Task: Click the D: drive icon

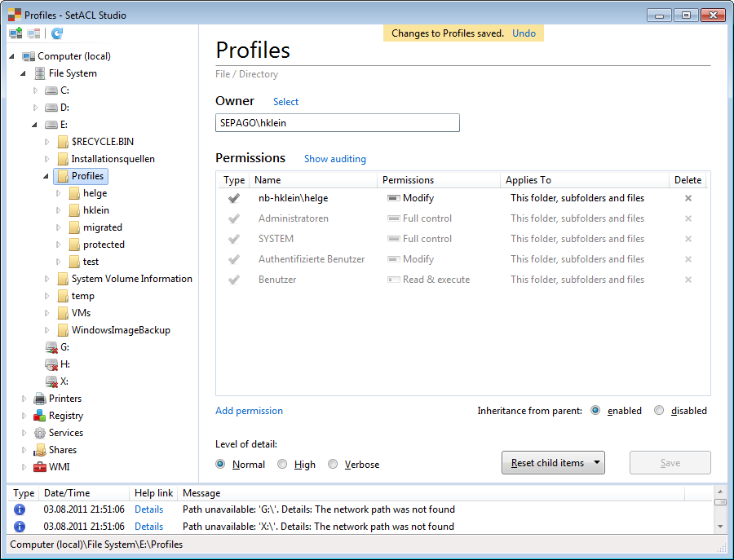Action: 51,108
